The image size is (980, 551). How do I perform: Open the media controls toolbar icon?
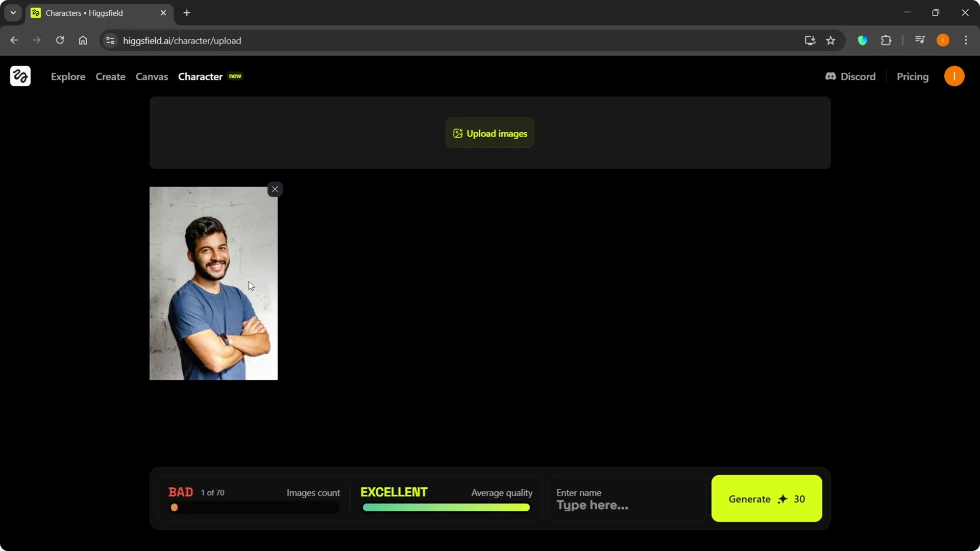[x=920, y=40]
